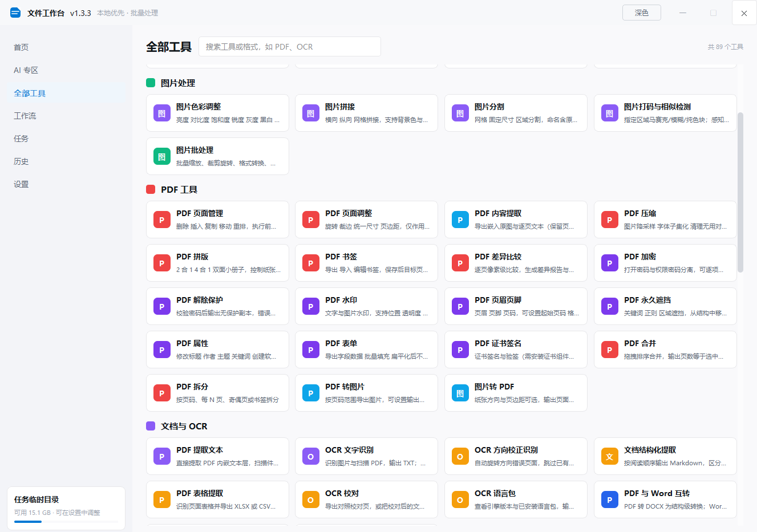Viewport: 757px width, 532px height.
Task: Show 历史 in the sidebar
Action: [66, 161]
